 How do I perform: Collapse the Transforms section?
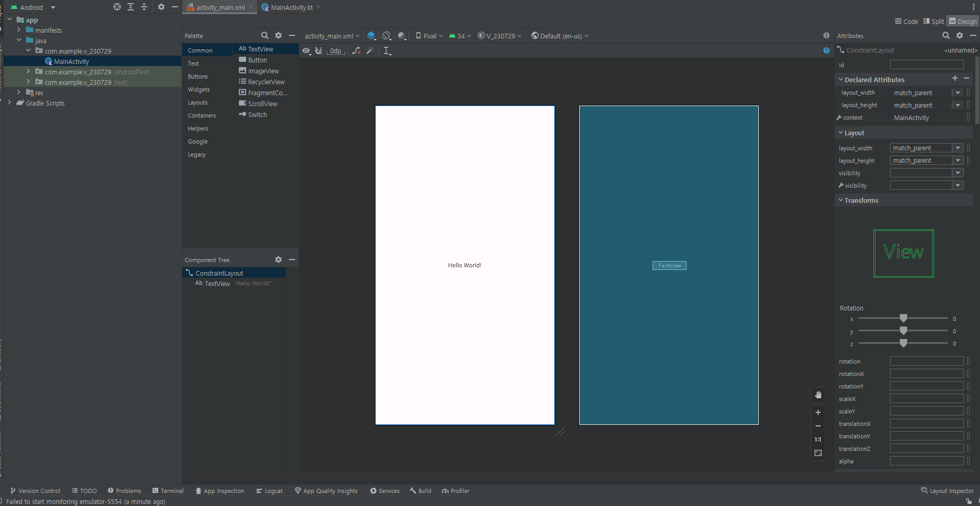(x=841, y=200)
